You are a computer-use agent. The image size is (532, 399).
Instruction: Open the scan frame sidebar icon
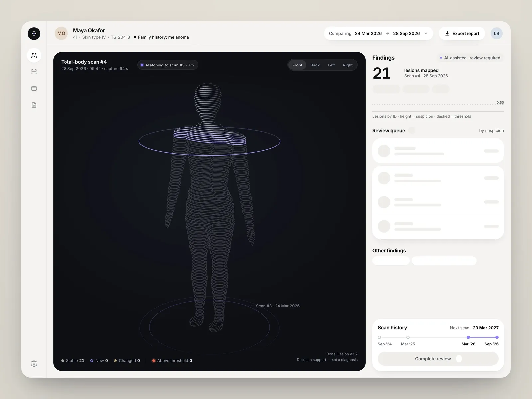[x=34, y=72]
